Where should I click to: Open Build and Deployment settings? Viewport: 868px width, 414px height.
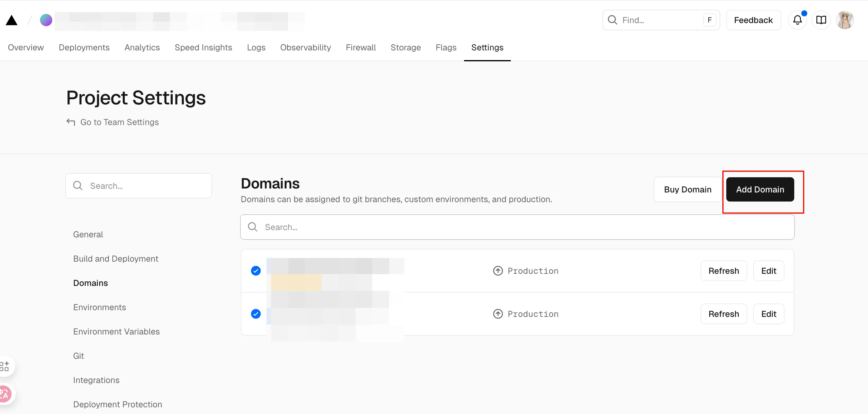coord(116,259)
